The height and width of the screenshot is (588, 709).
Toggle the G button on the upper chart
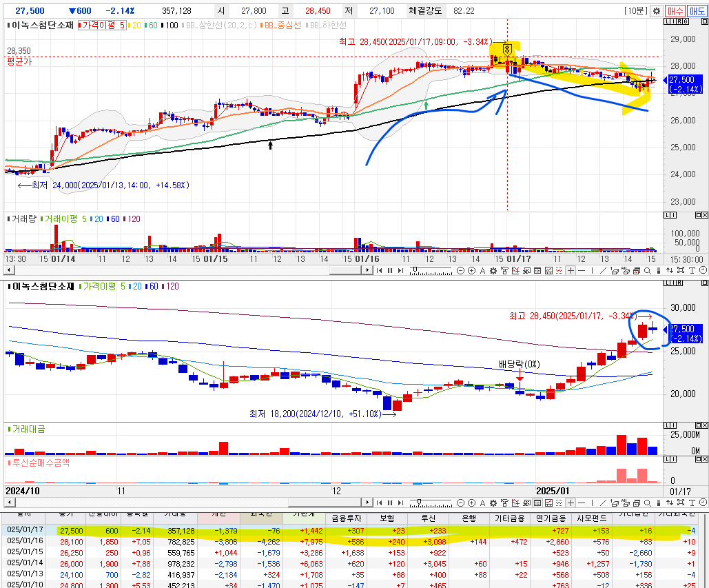(x=686, y=21)
